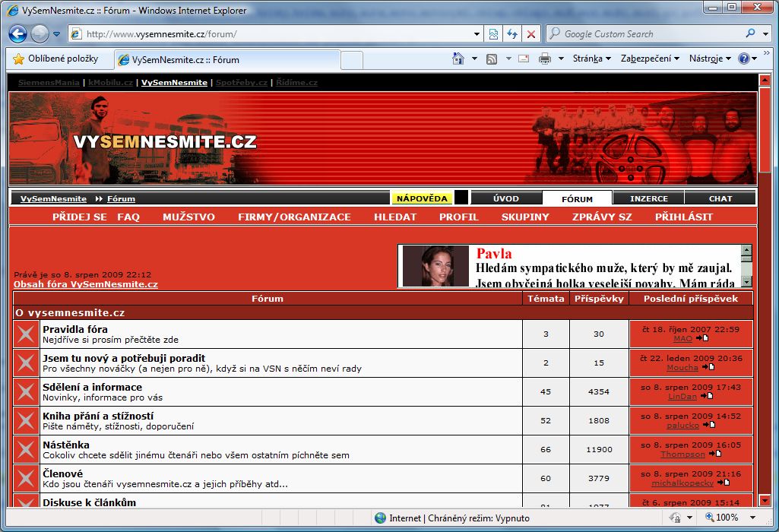Open a new blank browser tab
779x532 pixels.
[x=352, y=61]
